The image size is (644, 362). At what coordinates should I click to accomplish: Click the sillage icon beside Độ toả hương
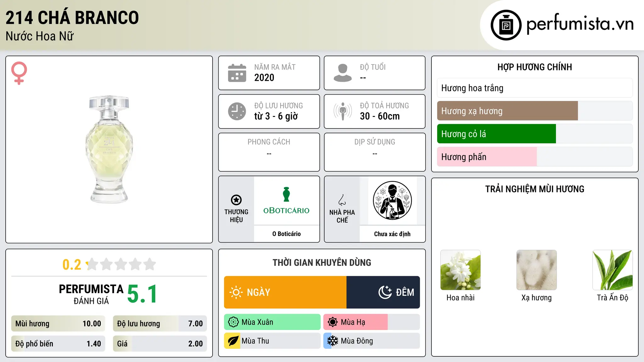click(x=343, y=111)
